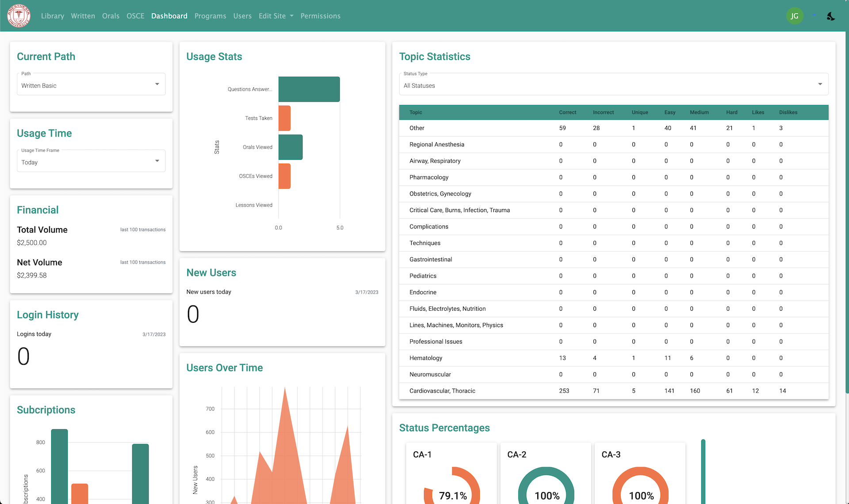Open the JG user avatar menu
849x504 pixels.
click(x=794, y=16)
